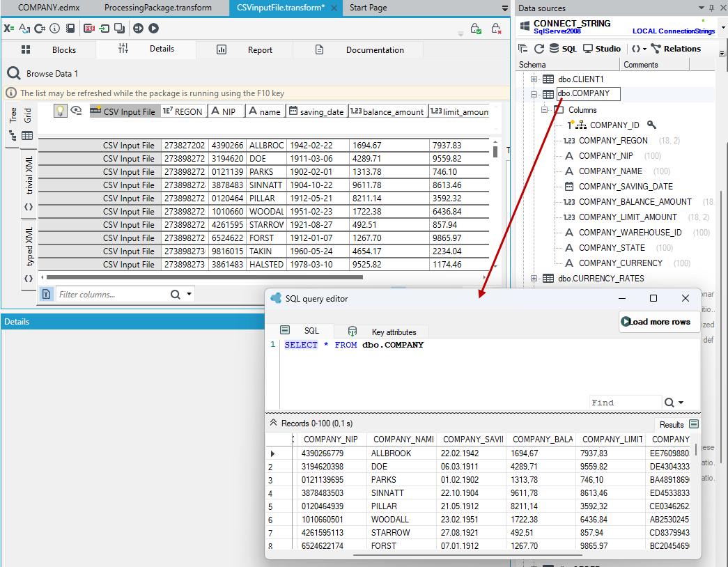Collapse the Columns node under dbo.COMPANY
This screenshot has width=728, height=567.
[x=545, y=110]
